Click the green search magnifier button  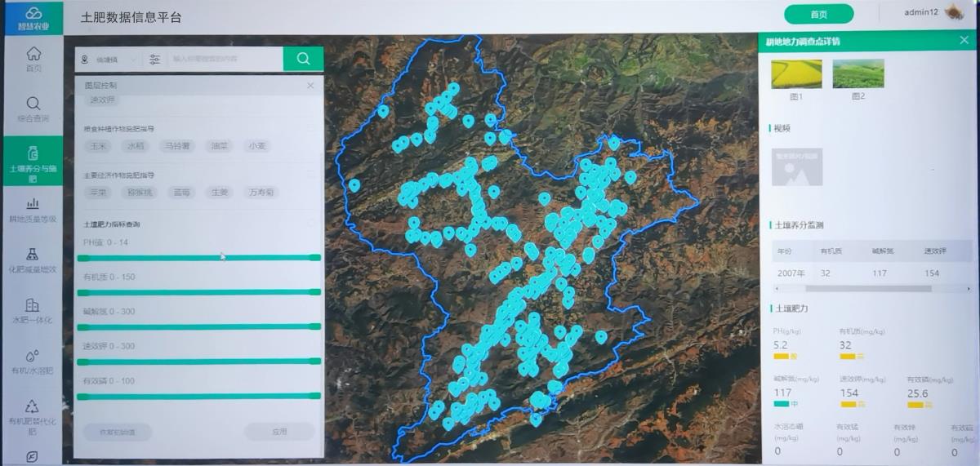pyautogui.click(x=303, y=59)
